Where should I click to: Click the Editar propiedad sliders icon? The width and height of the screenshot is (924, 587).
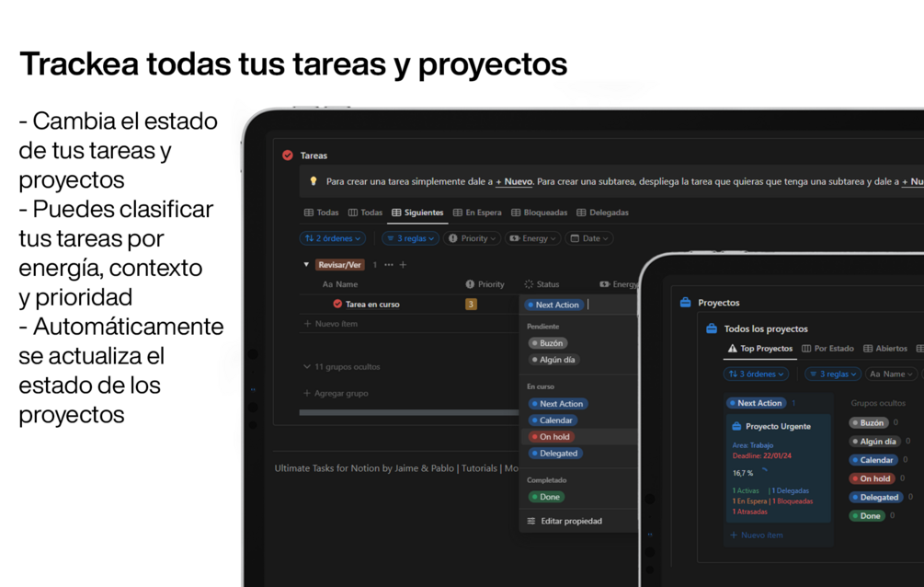(x=530, y=521)
